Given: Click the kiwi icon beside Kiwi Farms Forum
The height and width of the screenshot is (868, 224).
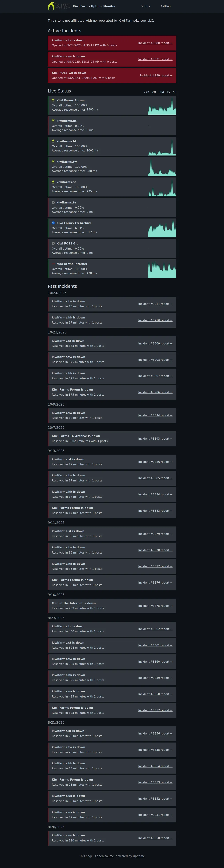Looking at the screenshot, I should 53,100.
